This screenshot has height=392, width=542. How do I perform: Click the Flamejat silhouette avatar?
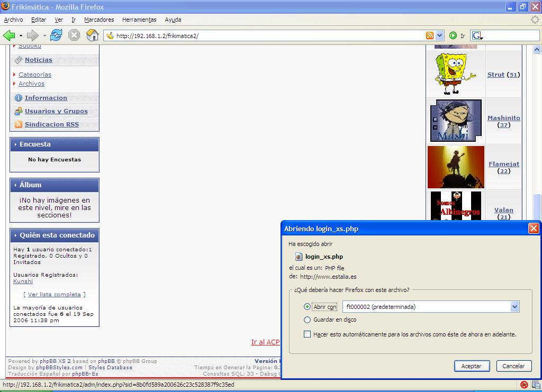pyautogui.click(x=456, y=167)
